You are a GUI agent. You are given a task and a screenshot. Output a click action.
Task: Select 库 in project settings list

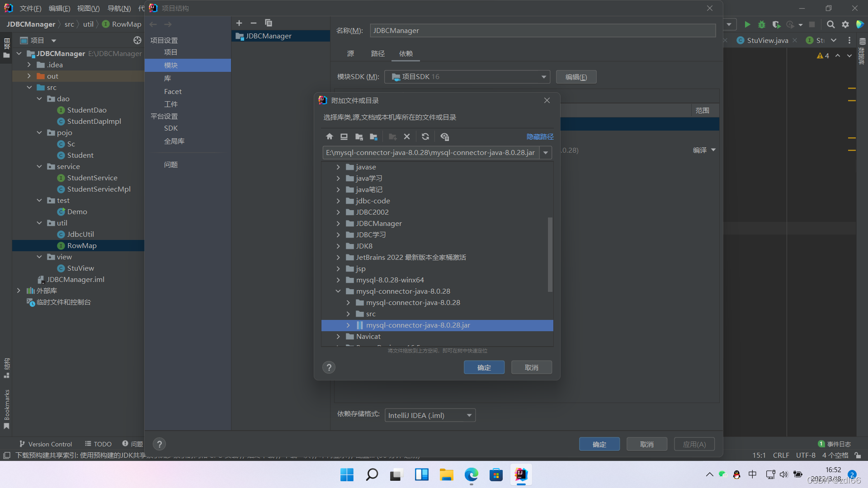coord(167,78)
